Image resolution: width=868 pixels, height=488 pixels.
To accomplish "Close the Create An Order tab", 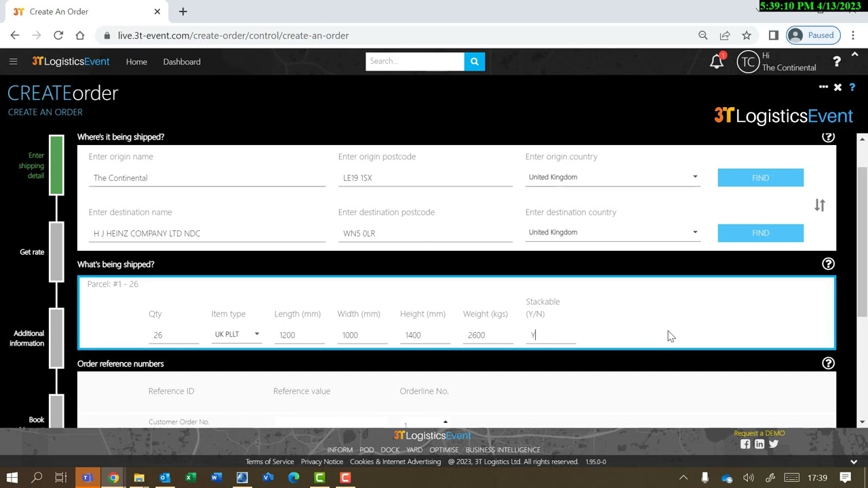I will point(157,12).
